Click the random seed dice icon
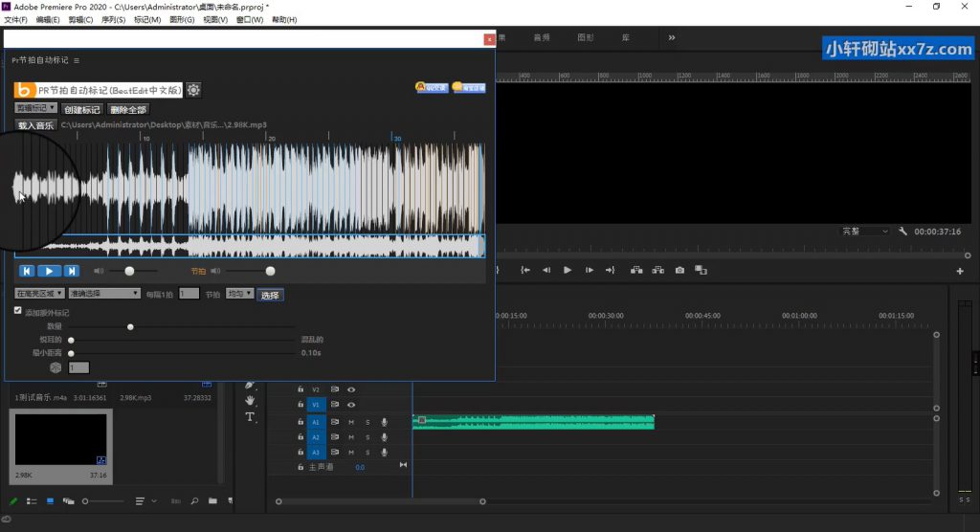The image size is (980, 532). 56,367
